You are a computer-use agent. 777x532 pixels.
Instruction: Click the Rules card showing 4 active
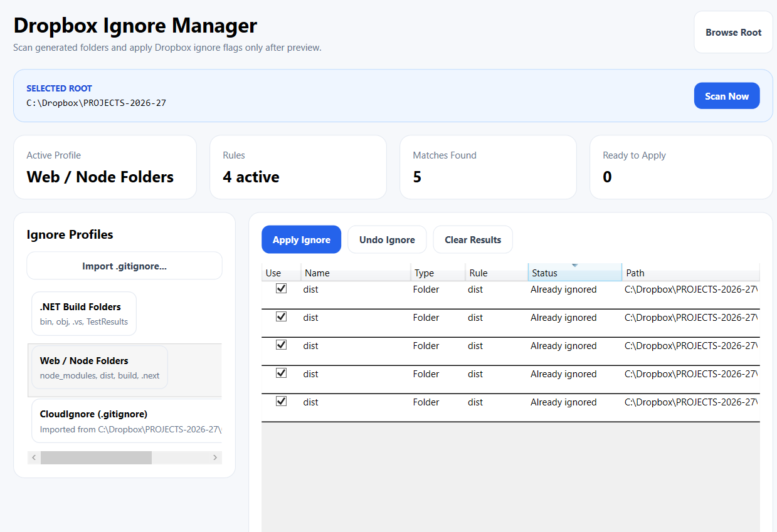click(x=298, y=167)
